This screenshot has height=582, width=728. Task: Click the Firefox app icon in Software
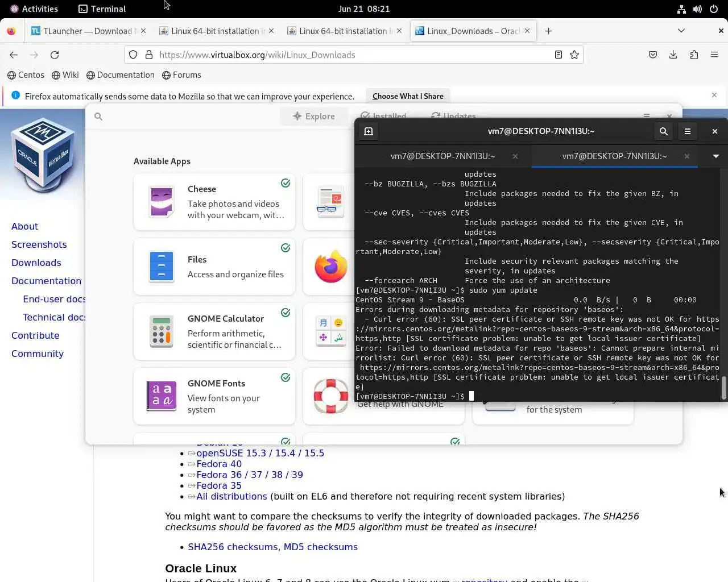click(x=331, y=267)
